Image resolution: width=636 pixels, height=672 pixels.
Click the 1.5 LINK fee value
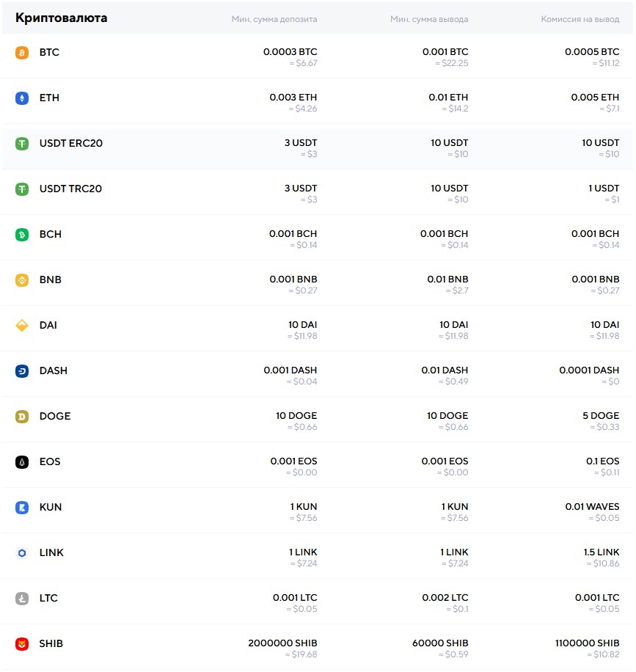602,552
